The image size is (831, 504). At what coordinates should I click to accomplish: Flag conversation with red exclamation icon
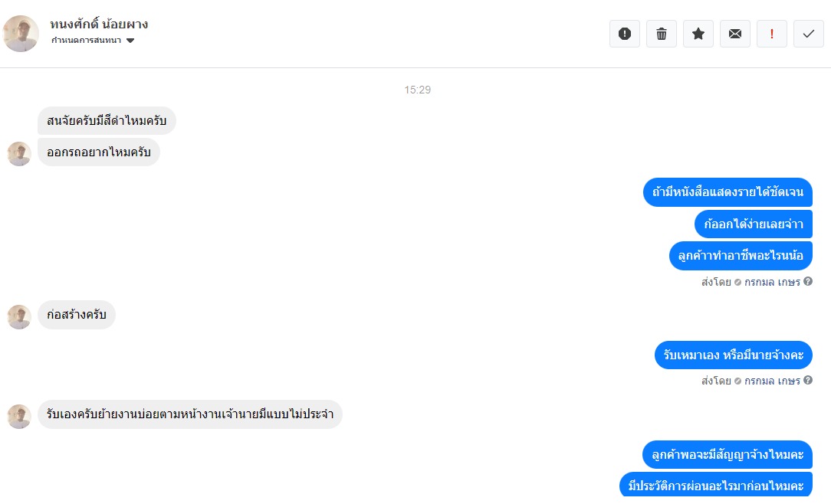point(772,34)
